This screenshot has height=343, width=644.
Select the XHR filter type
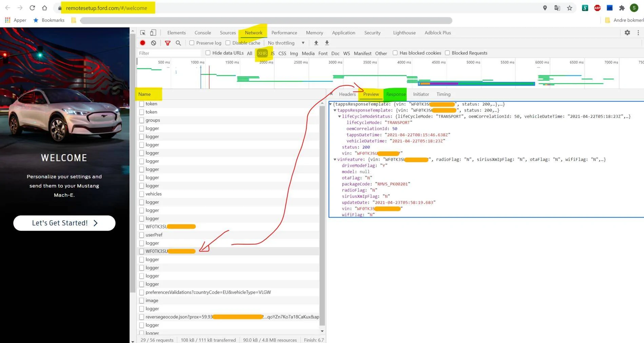(262, 53)
